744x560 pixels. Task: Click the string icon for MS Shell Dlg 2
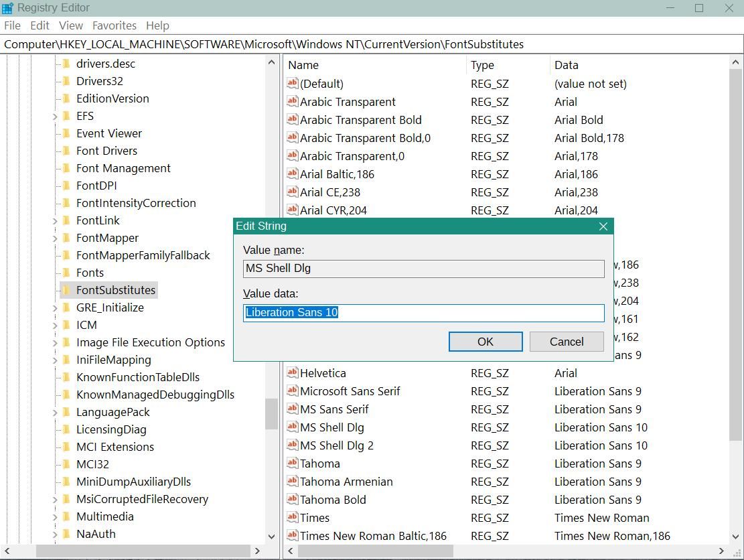[292, 445]
